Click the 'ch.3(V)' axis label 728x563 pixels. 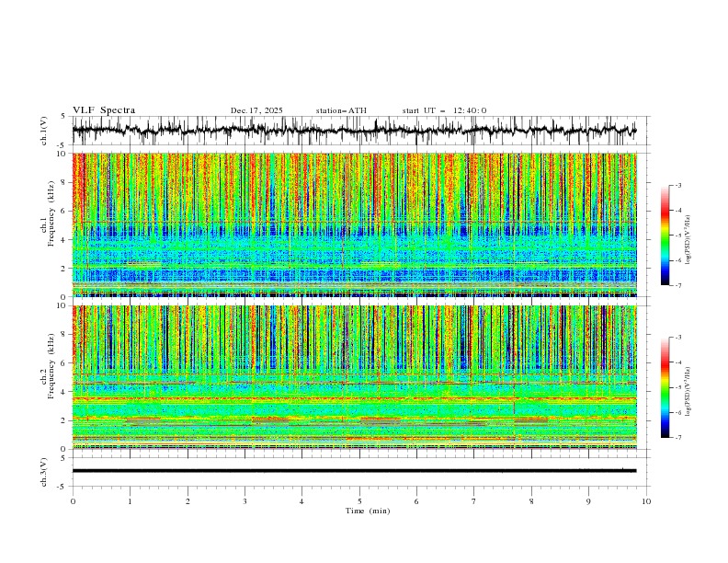44,472
